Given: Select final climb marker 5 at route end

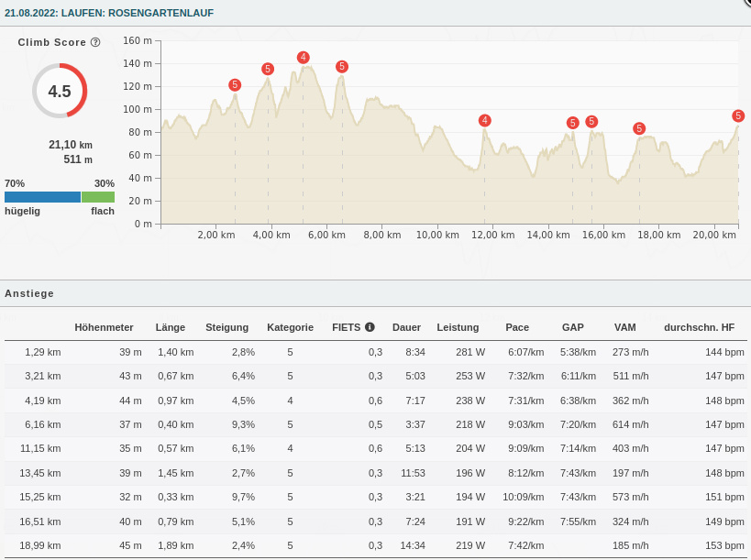Looking at the screenshot, I should 738,115.
